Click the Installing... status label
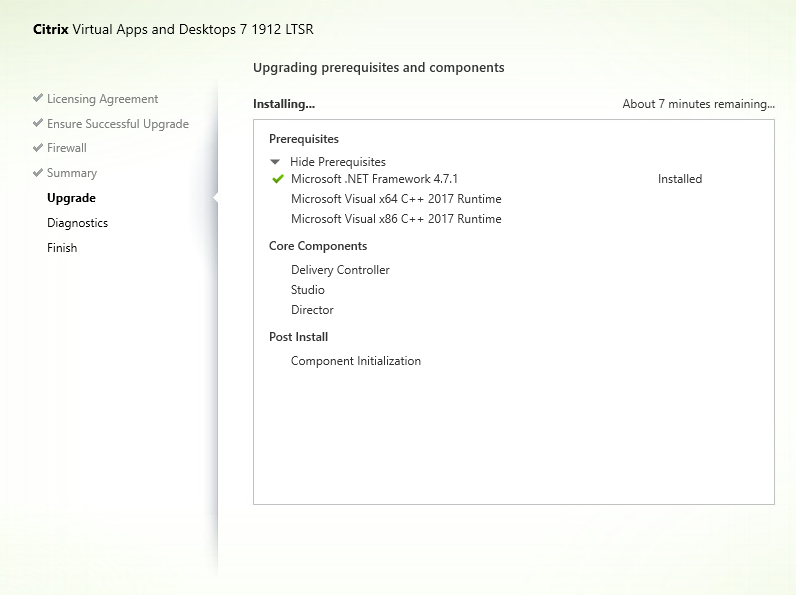The width and height of the screenshot is (796, 595). 284,104
